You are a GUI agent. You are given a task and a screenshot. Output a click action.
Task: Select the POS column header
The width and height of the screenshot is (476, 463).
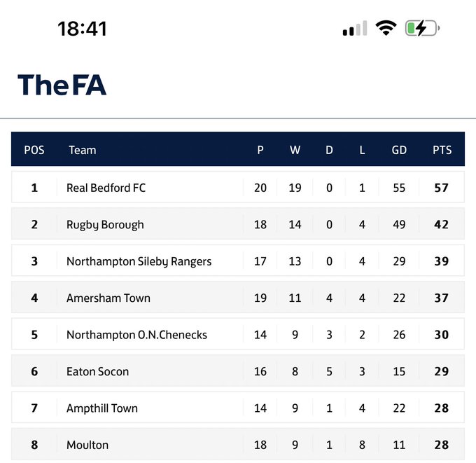pyautogui.click(x=34, y=150)
